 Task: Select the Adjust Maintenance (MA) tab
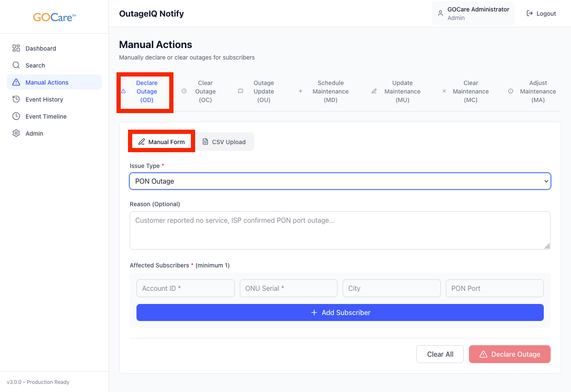click(x=537, y=91)
